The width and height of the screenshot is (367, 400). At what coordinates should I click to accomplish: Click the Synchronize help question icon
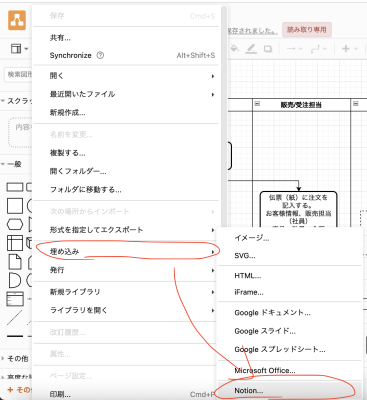[100, 55]
